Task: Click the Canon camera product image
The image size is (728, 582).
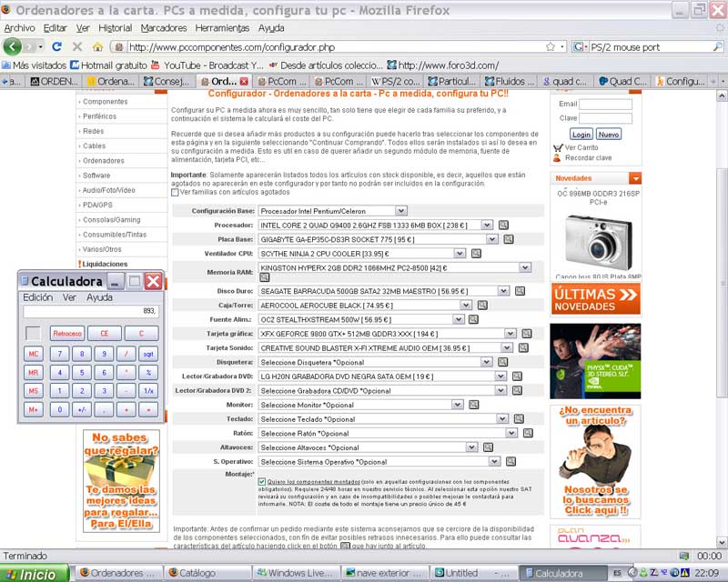Action: click(599, 243)
